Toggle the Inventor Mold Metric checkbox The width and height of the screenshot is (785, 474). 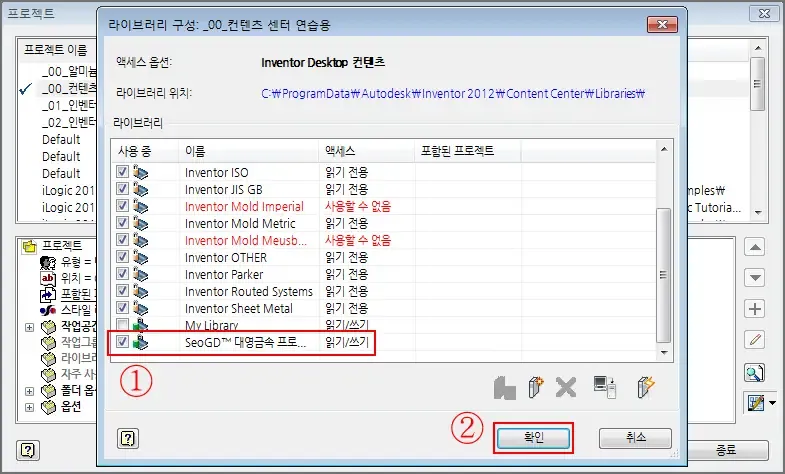[x=122, y=223]
